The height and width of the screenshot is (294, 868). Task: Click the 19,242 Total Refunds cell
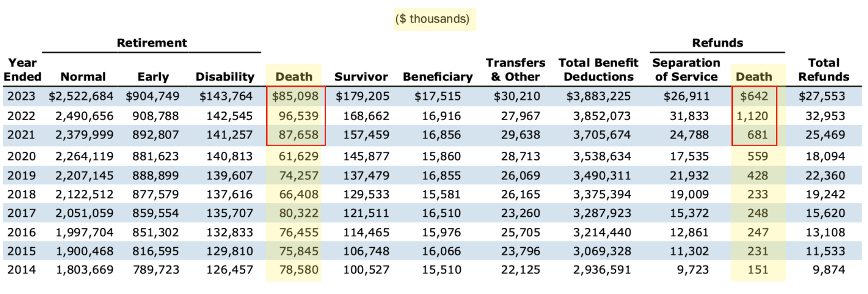click(825, 194)
